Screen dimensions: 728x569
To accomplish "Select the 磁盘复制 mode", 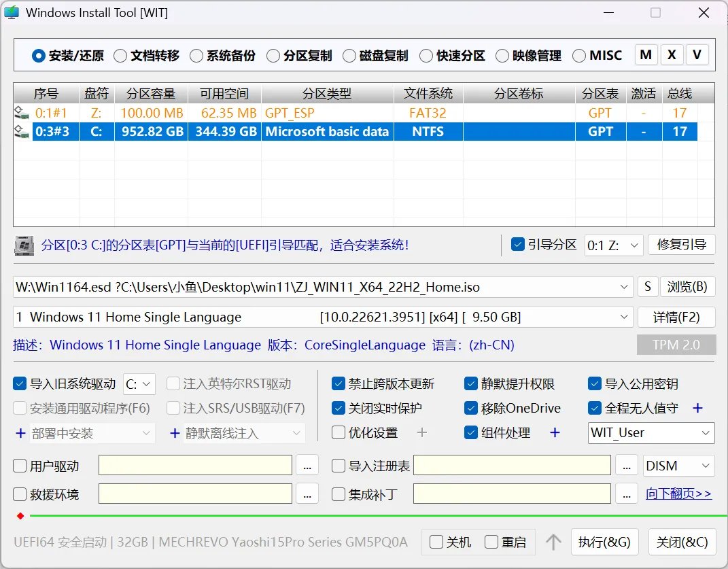I will (x=376, y=56).
